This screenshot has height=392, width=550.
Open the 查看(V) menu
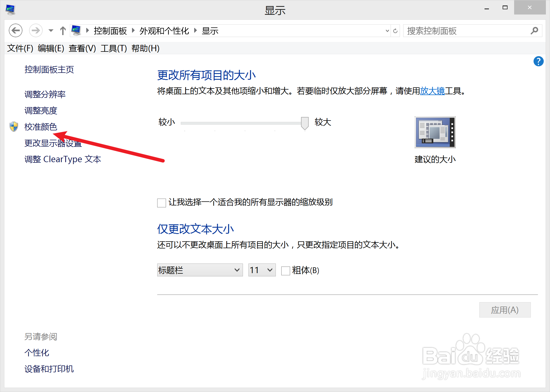(82, 48)
